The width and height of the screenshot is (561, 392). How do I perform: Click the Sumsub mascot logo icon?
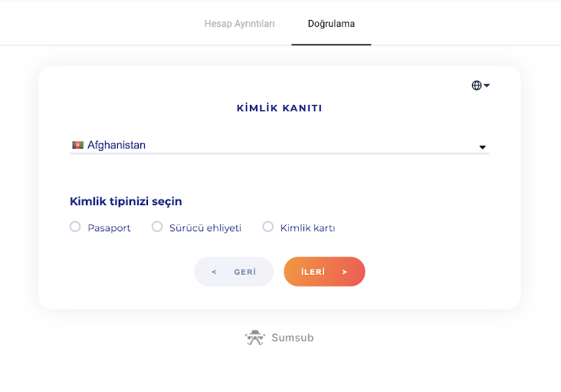254,338
